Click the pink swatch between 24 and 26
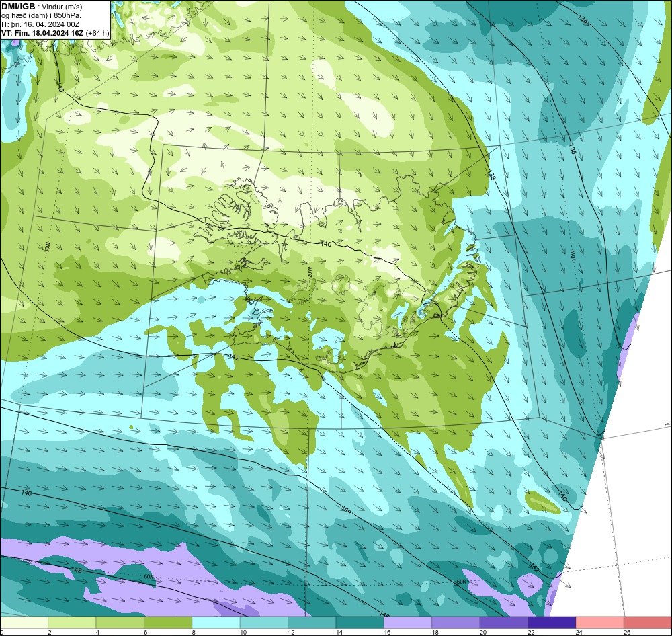This screenshot has width=672, height=636. [x=600, y=623]
